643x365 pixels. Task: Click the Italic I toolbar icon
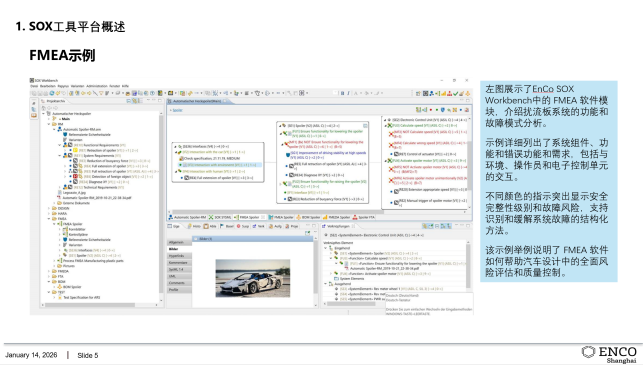click(348, 94)
